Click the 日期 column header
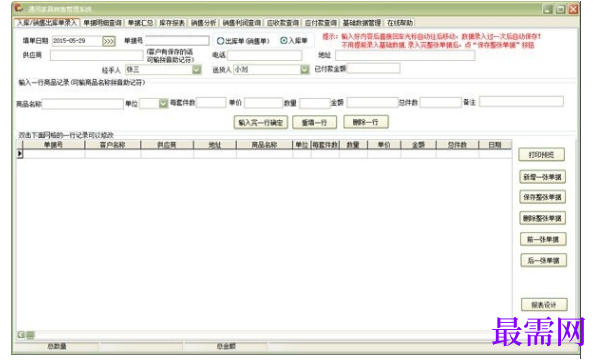Screen dimensions: 604x363 click(495, 145)
